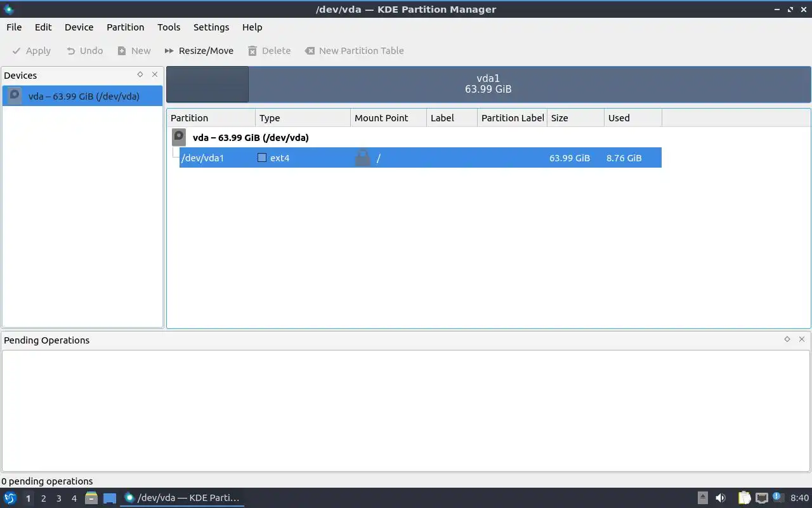Open the volume control tray icon
Image resolution: width=812 pixels, height=508 pixels.
721,498
